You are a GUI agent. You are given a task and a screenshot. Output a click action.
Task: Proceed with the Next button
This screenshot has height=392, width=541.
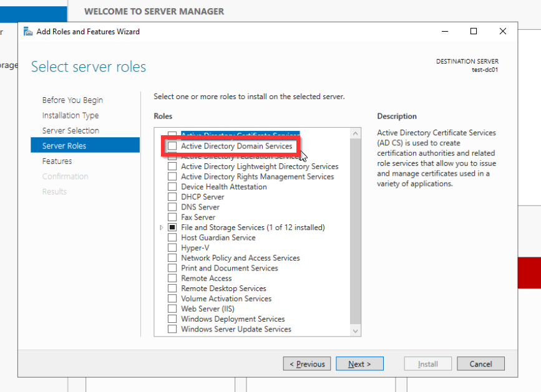click(359, 364)
